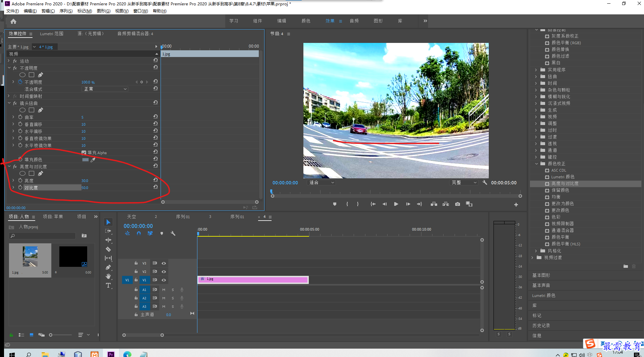This screenshot has height=357, width=644.
Task: Click the color eyedropper for 填充颜色
Action: [x=93, y=160]
